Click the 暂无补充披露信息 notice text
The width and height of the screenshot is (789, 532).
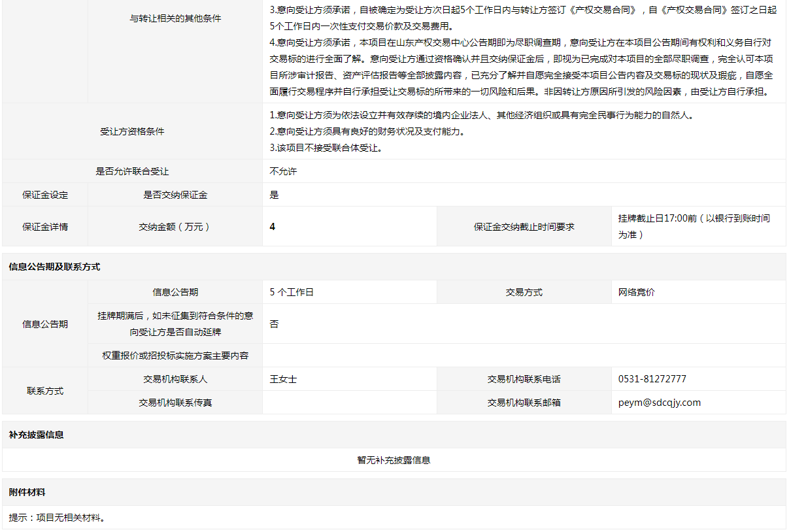(394, 459)
